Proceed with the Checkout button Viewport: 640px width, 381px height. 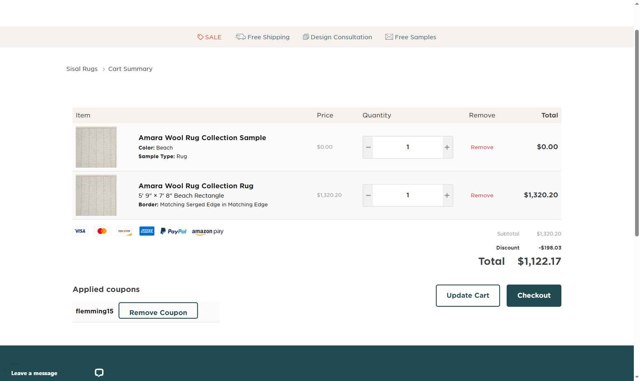coord(534,295)
